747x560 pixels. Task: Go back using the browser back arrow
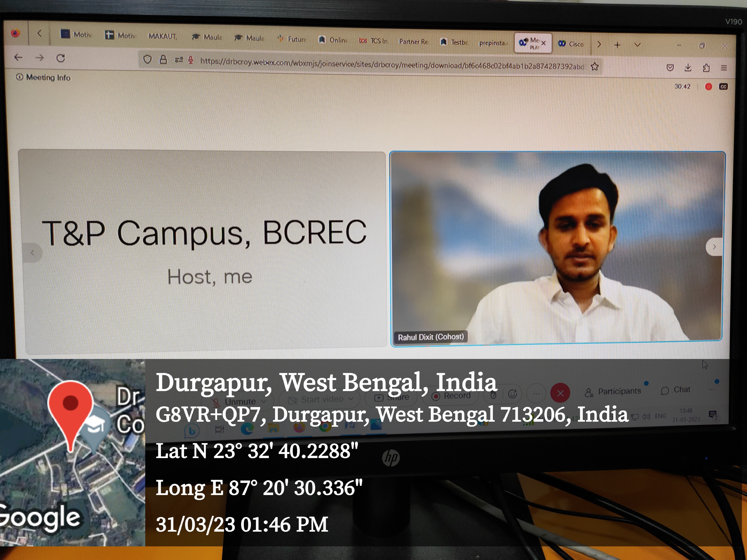click(x=18, y=58)
